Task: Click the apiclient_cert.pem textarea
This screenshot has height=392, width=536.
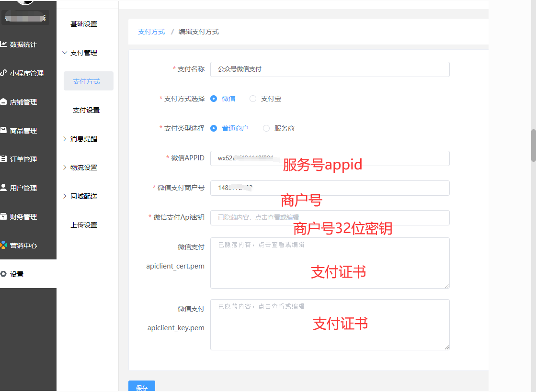Action: tap(330, 263)
